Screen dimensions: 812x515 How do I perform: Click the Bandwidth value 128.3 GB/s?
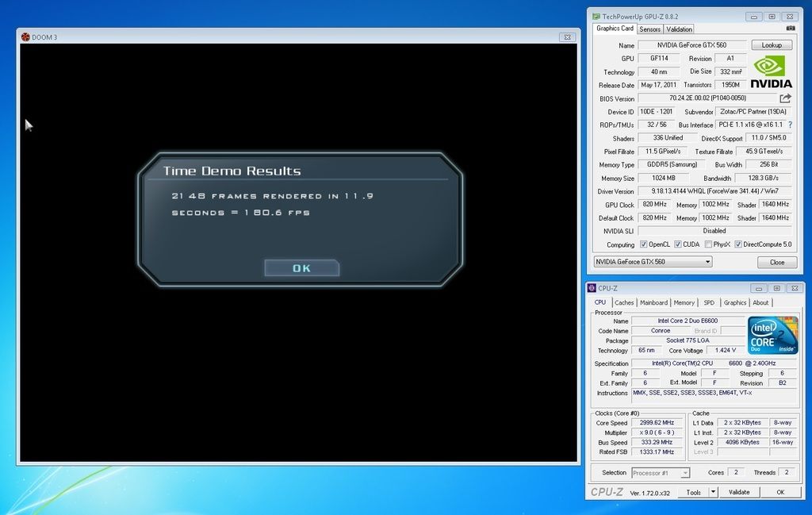click(x=764, y=178)
